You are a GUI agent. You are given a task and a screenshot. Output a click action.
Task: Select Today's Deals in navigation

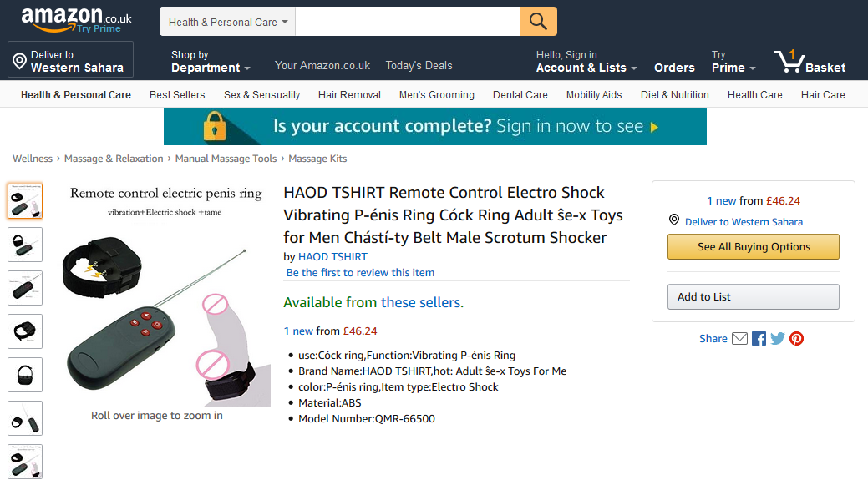click(419, 65)
